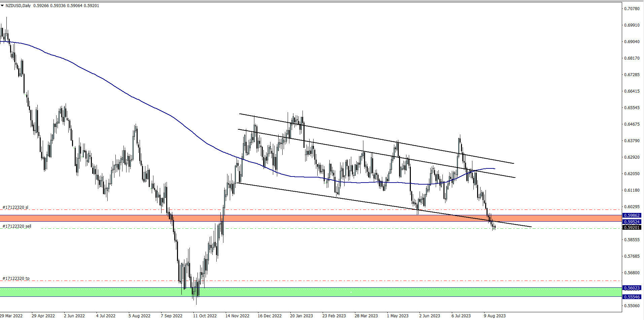Select the open price value 0.59266 in header
This screenshot has width=644, height=320.
pyautogui.click(x=40, y=6)
